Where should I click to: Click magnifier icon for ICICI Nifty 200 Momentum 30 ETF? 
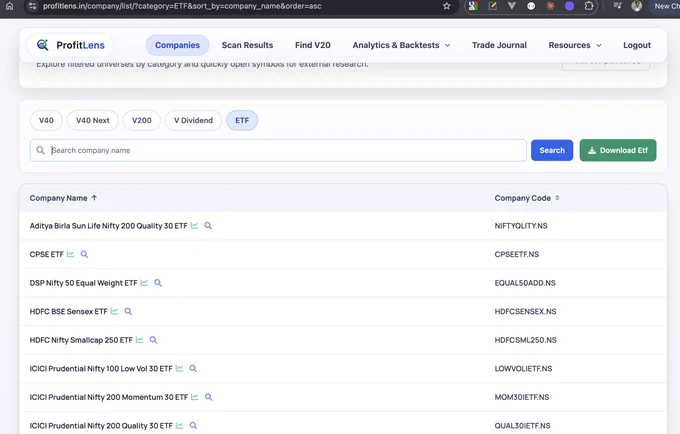tap(209, 397)
